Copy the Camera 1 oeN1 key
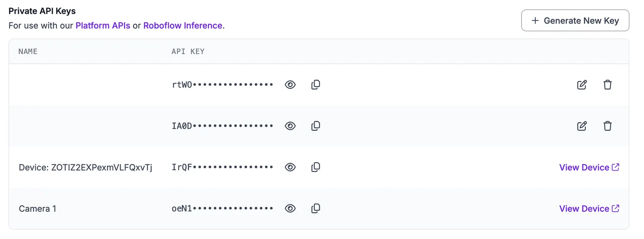The image size is (644, 239). [316, 208]
